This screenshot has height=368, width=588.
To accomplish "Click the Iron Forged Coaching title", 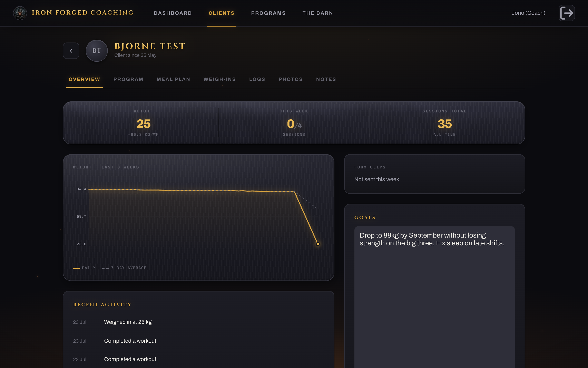I will point(83,13).
